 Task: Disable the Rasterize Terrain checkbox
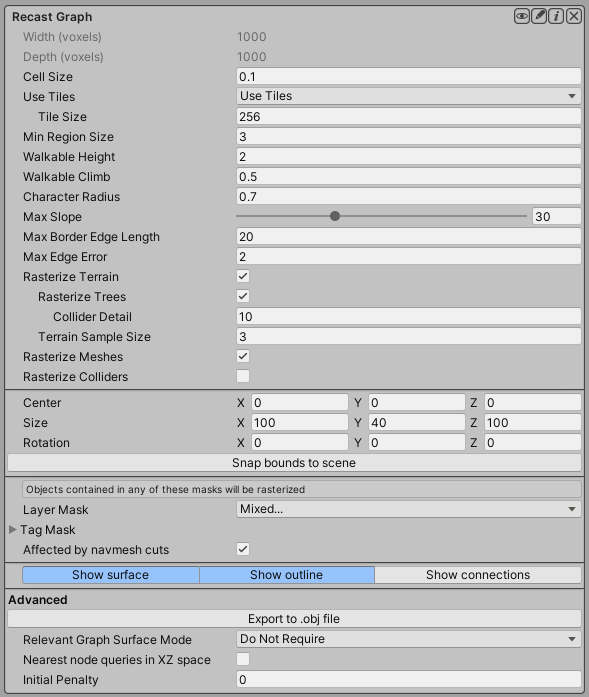(243, 276)
